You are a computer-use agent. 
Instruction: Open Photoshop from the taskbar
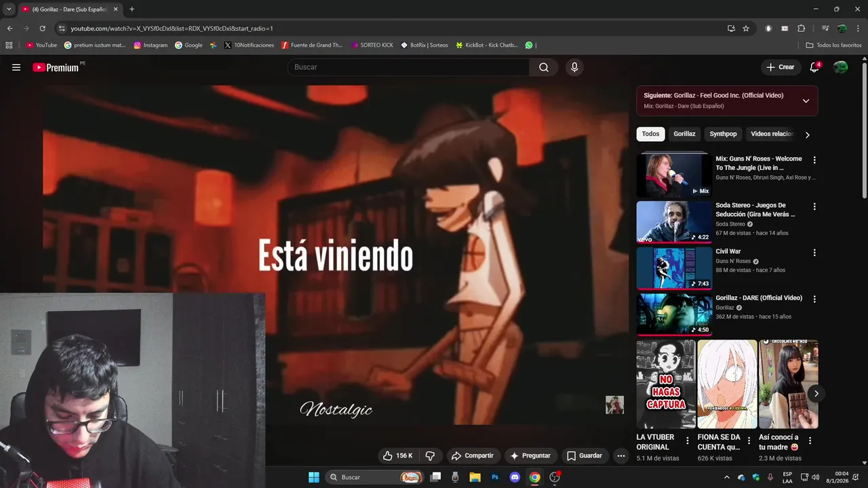[x=495, y=477]
